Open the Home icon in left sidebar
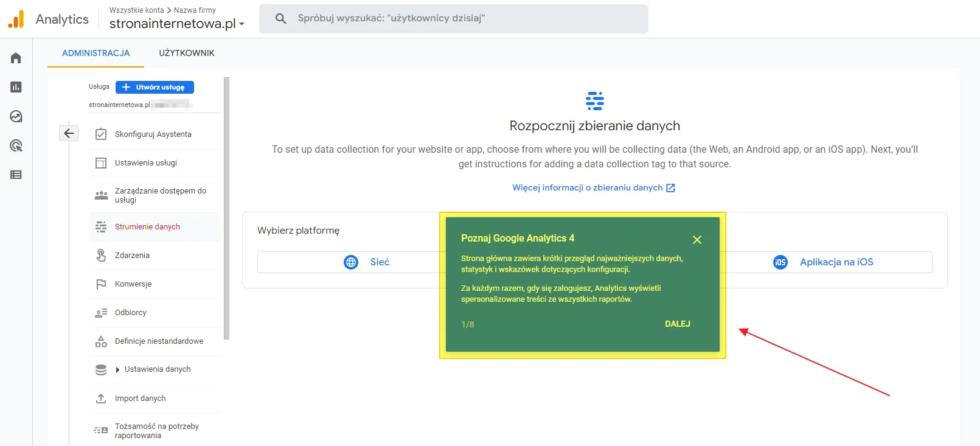980x446 pixels. click(16, 58)
